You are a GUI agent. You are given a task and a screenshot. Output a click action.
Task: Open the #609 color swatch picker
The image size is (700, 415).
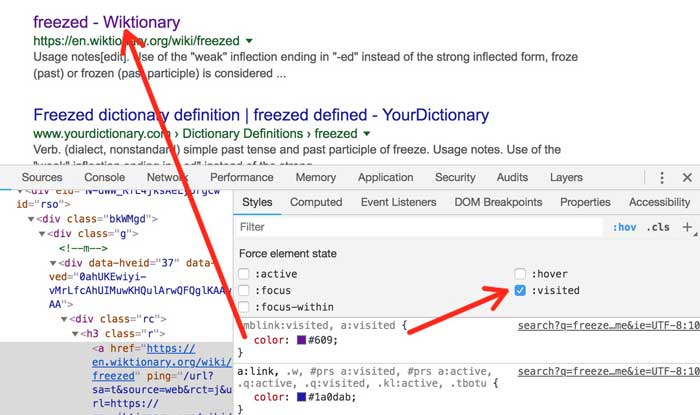[301, 340]
